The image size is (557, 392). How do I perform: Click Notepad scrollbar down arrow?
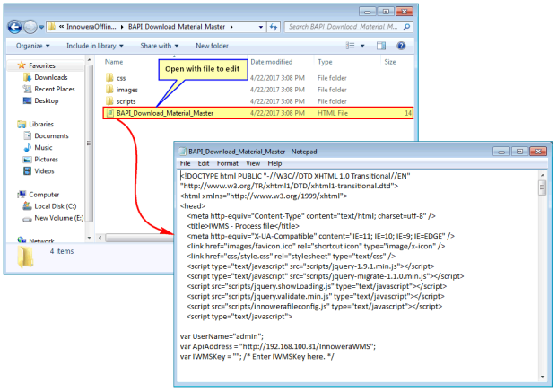click(542, 377)
